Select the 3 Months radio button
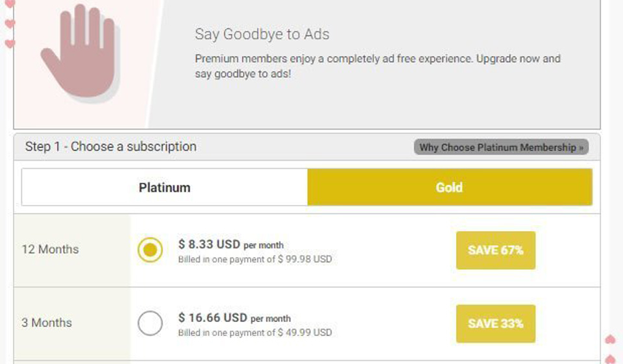This screenshot has width=623, height=364. point(151,323)
